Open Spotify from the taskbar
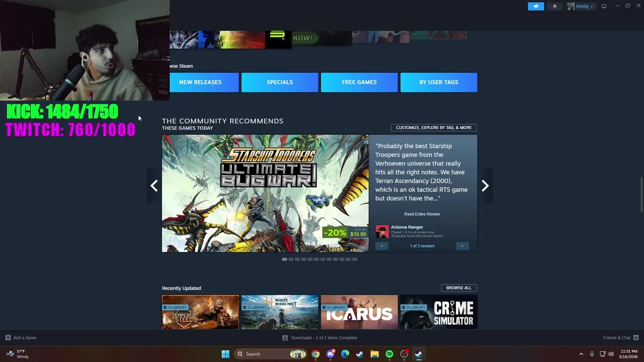Viewport: 644px width, 362px height. click(x=389, y=354)
